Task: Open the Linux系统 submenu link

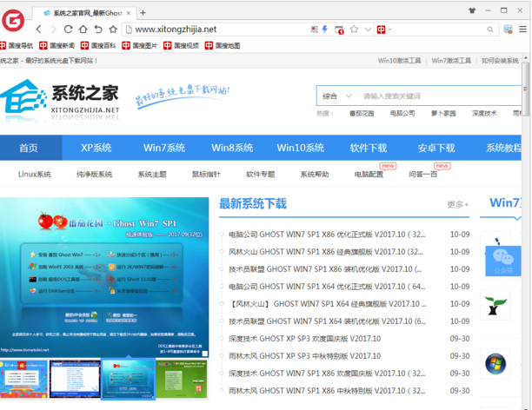Action: (x=34, y=175)
